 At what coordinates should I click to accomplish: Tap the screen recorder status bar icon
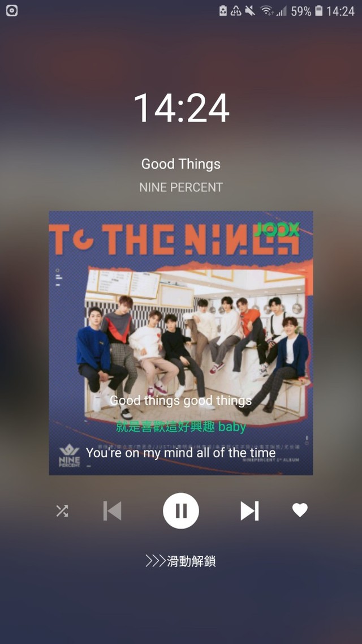12,11
